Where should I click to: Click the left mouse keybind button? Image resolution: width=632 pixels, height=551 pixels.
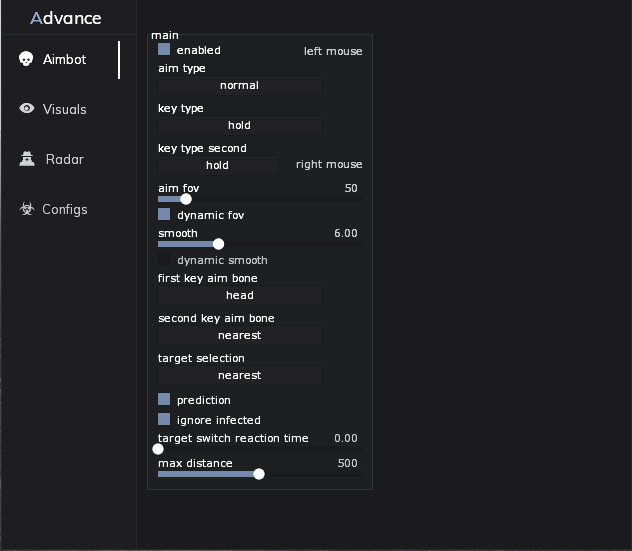click(x=333, y=51)
